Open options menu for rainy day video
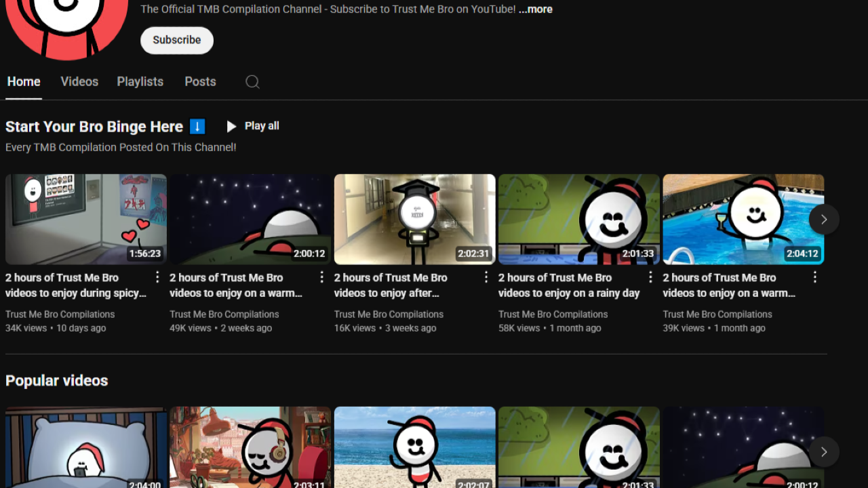Image resolution: width=868 pixels, height=488 pixels. [x=650, y=277]
